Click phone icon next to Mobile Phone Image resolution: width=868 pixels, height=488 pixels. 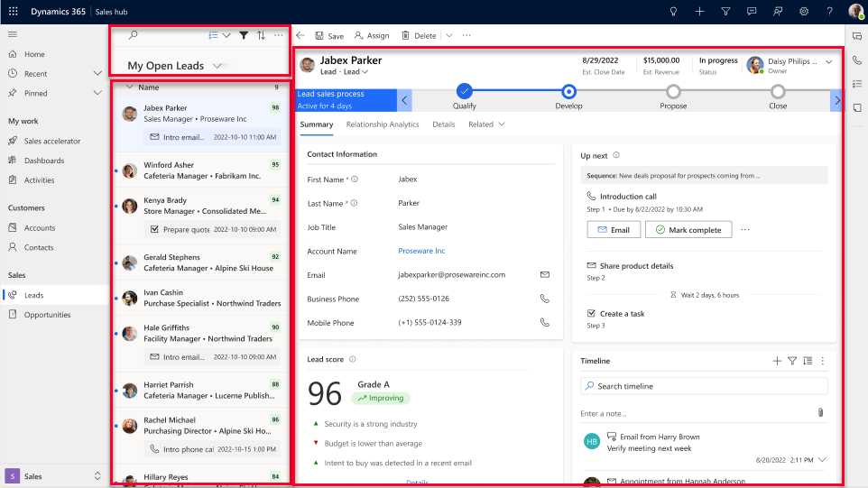click(x=545, y=323)
